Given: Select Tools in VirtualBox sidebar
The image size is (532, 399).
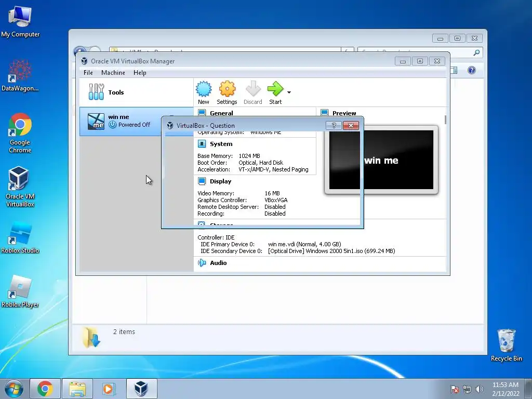Looking at the screenshot, I should pyautogui.click(x=137, y=92).
